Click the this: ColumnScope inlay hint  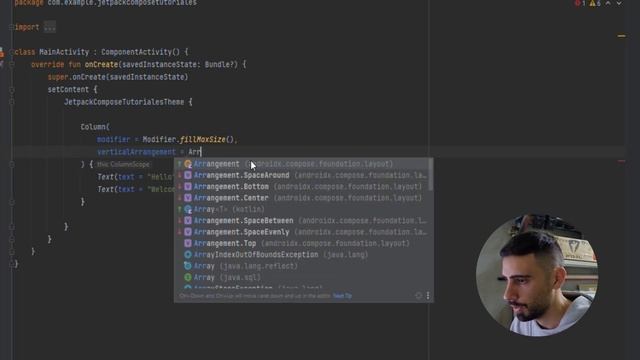tap(123, 164)
